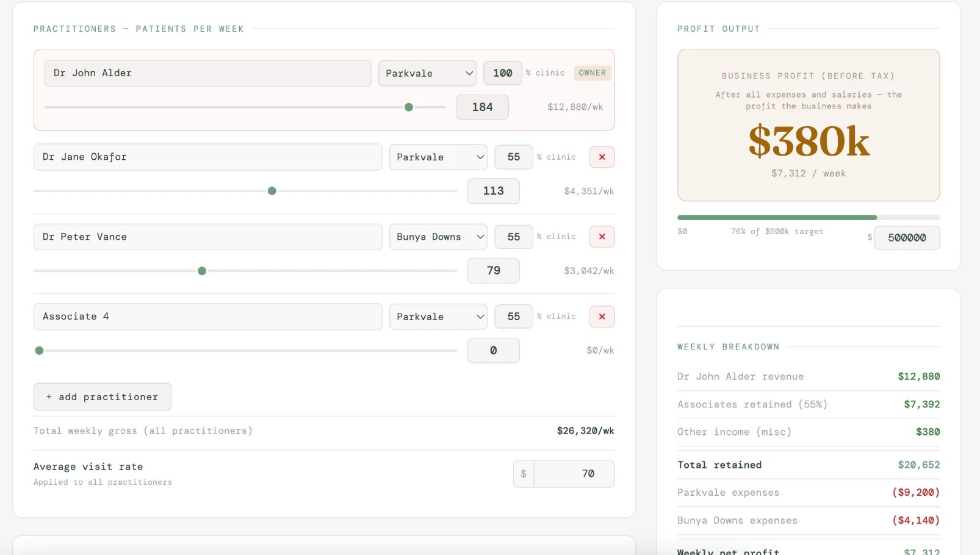980x555 pixels.
Task: Click the patients field showing 184
Action: (482, 107)
